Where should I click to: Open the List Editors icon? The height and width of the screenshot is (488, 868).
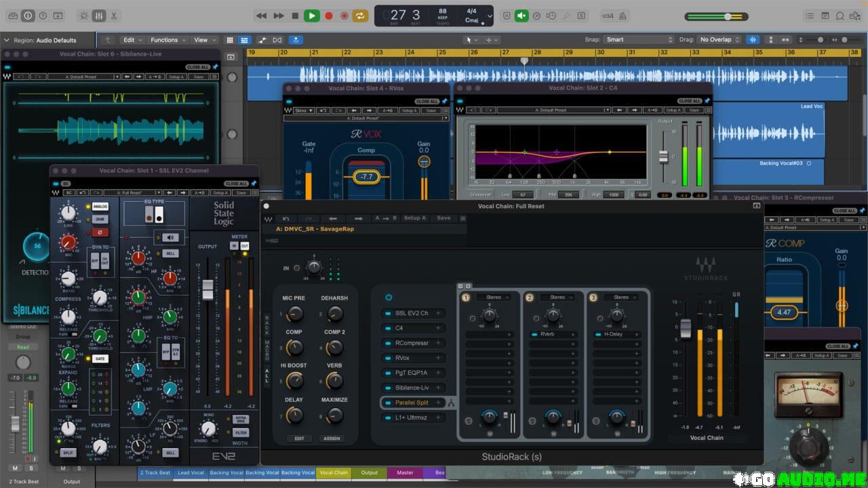(809, 16)
